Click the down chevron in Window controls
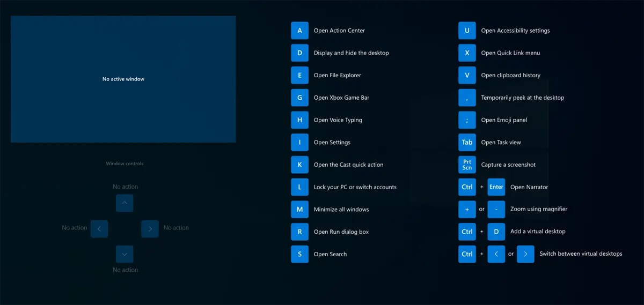 [125, 254]
